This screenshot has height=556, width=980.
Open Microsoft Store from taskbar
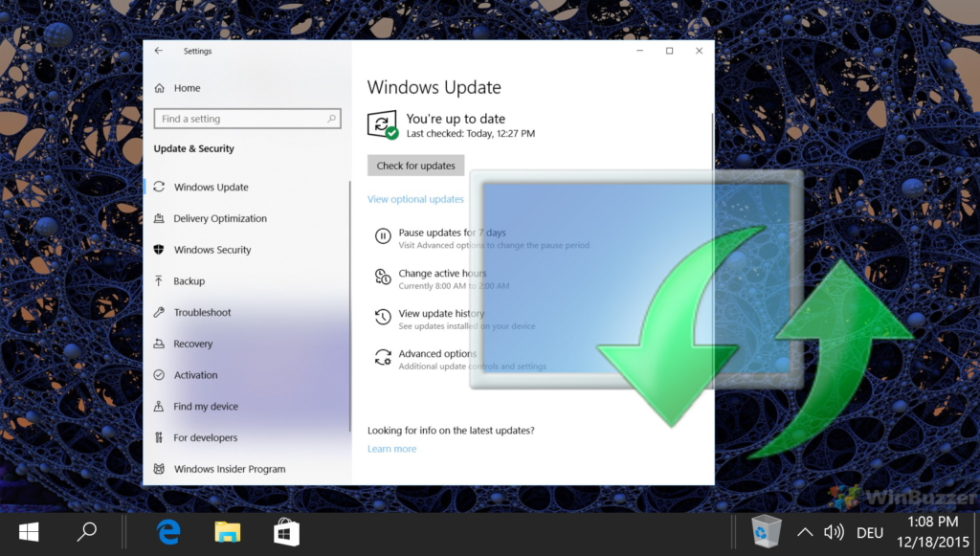pyautogui.click(x=286, y=532)
